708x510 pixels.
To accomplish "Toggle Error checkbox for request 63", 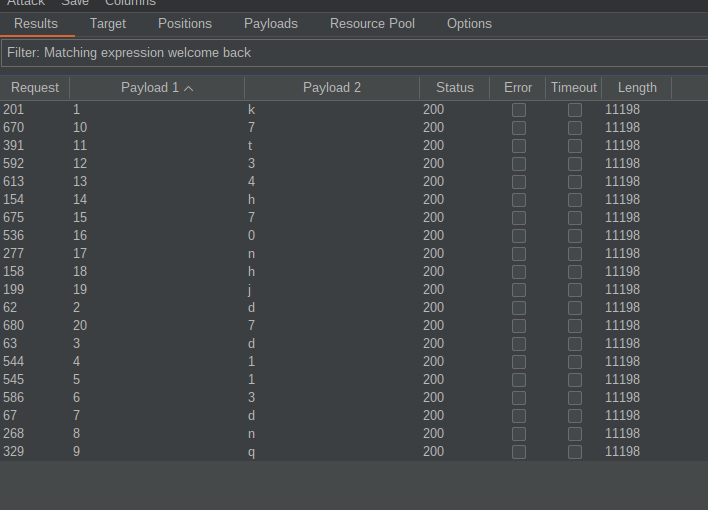I will [519, 344].
